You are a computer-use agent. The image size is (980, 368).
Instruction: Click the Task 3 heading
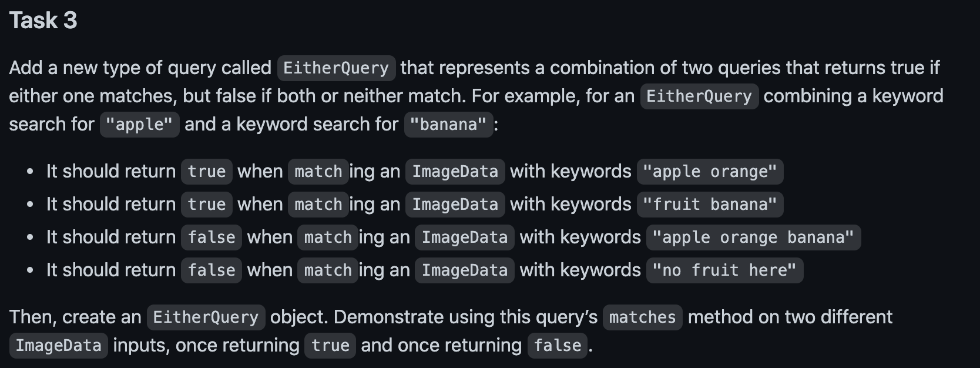43,21
